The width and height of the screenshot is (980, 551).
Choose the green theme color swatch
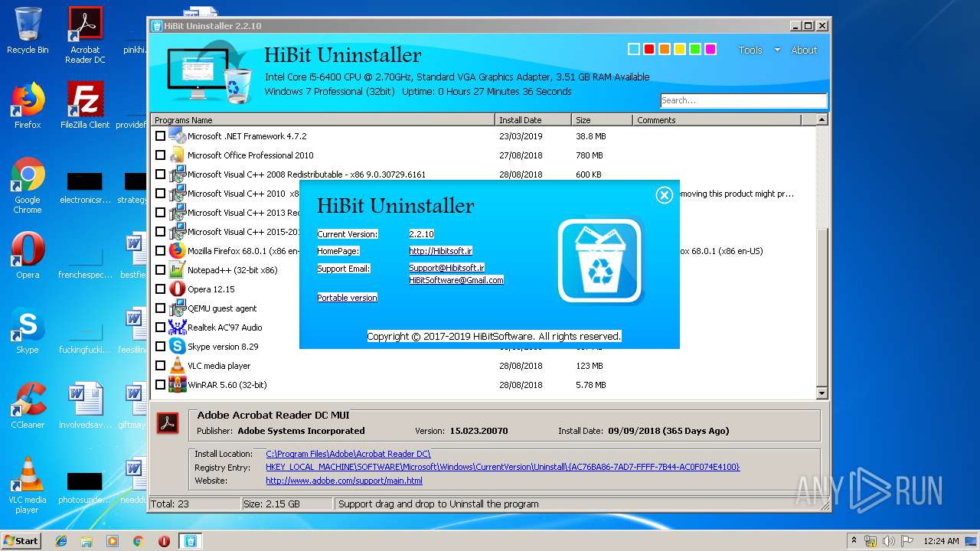tap(694, 49)
